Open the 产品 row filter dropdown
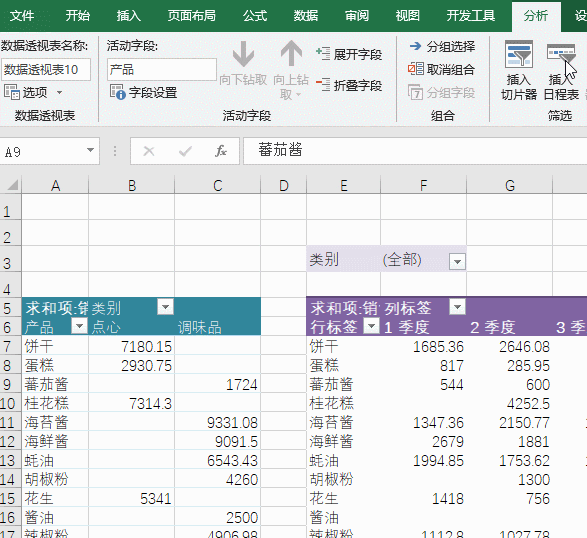Screen dimensions: 587x538 (x=79, y=326)
